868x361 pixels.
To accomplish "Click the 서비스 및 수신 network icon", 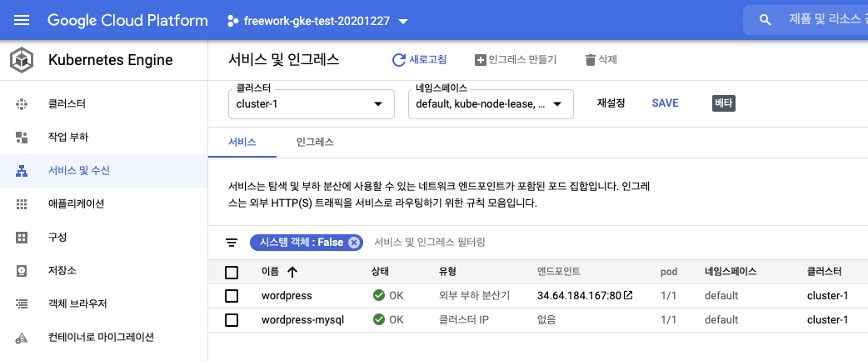I will pos(22,171).
